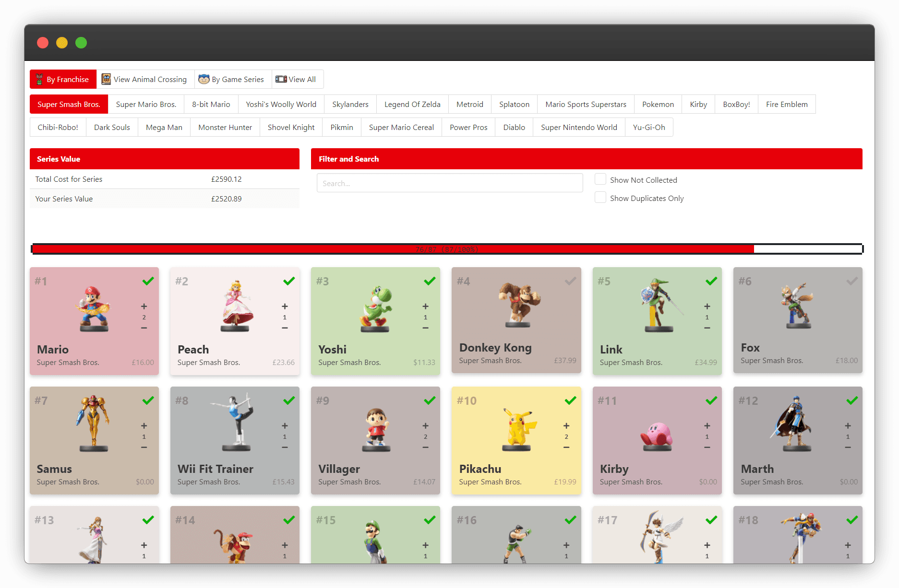Increase Marth count with plus icon

(x=848, y=426)
